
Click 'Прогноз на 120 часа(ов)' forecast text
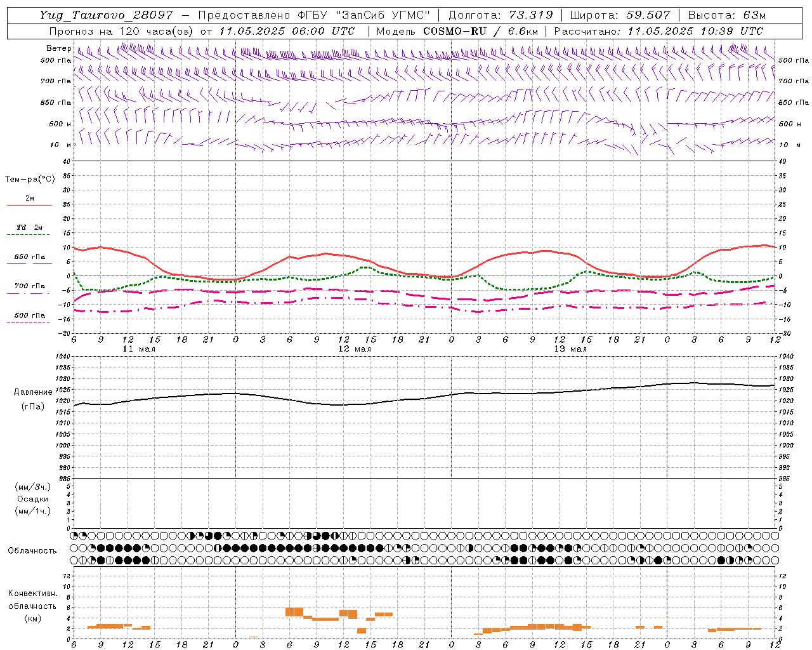point(122,31)
